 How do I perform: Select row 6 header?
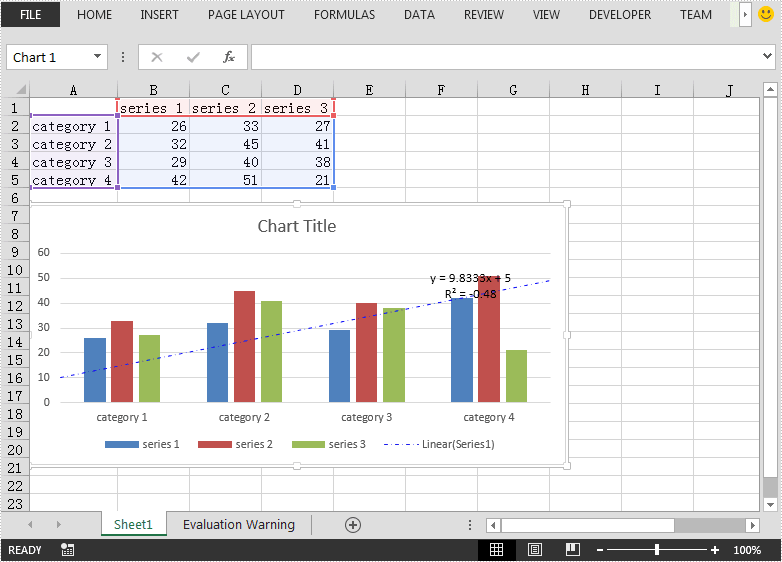15,198
